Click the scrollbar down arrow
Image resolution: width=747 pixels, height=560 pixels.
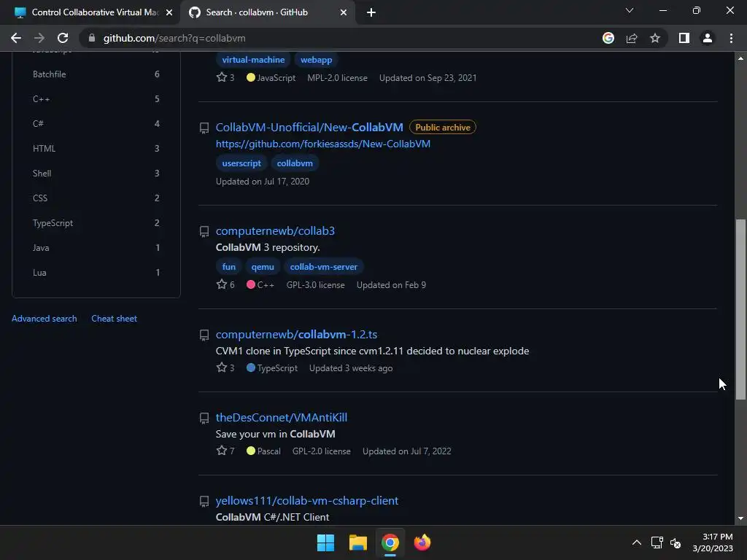[740, 518]
